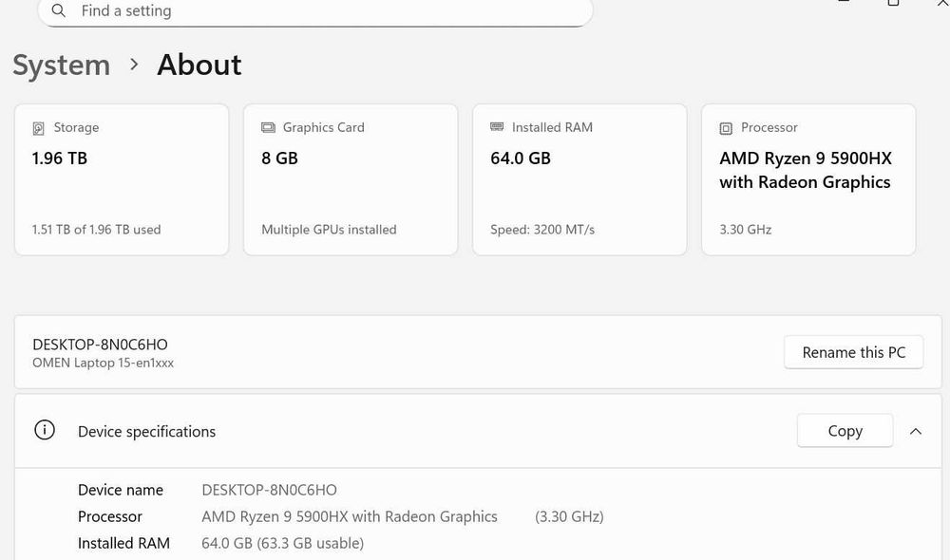Click the search magnifier icon
The height and width of the screenshot is (560, 950).
click(59, 11)
